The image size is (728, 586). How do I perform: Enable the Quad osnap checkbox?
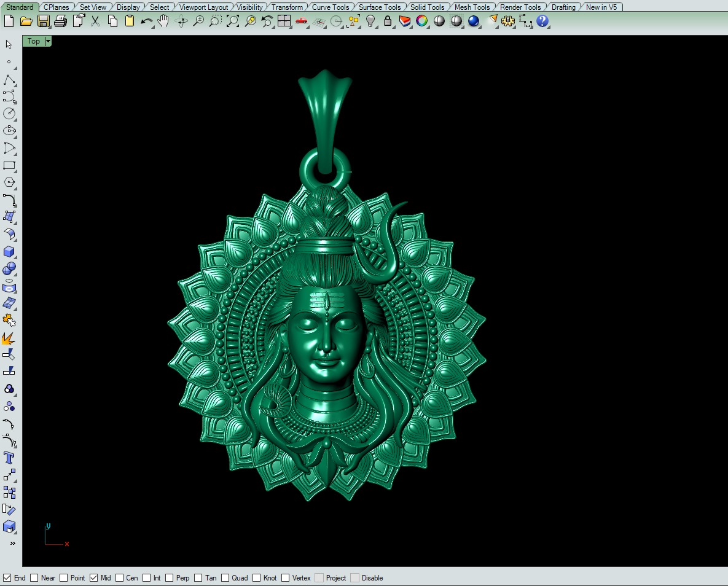(225, 577)
